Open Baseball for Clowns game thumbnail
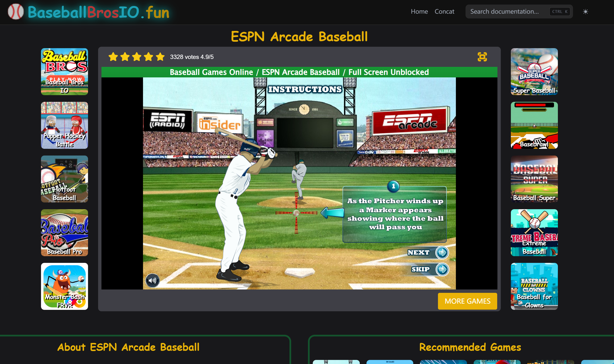 click(x=534, y=287)
